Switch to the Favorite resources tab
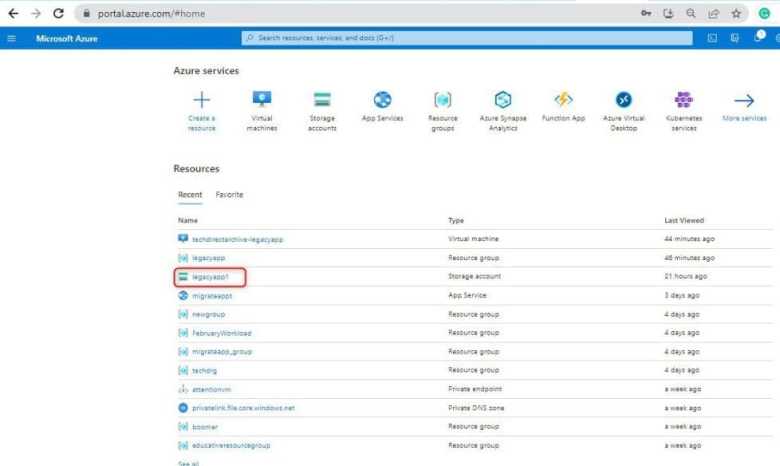 (229, 194)
